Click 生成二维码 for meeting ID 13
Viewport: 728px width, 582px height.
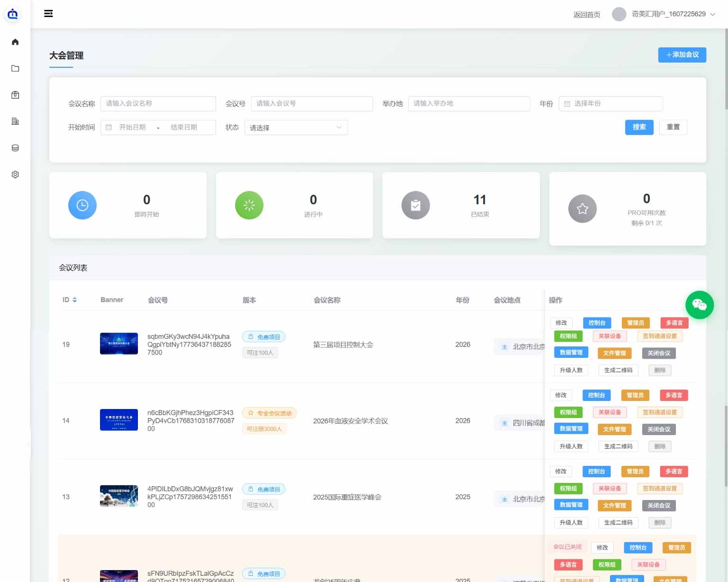coord(619,523)
